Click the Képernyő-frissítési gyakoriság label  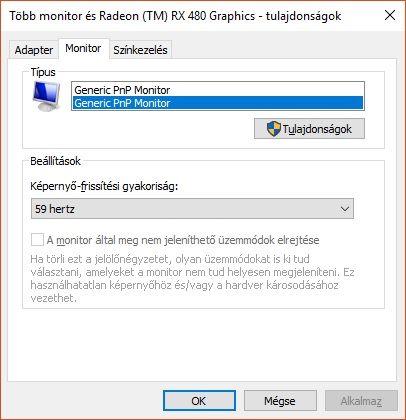tap(104, 186)
